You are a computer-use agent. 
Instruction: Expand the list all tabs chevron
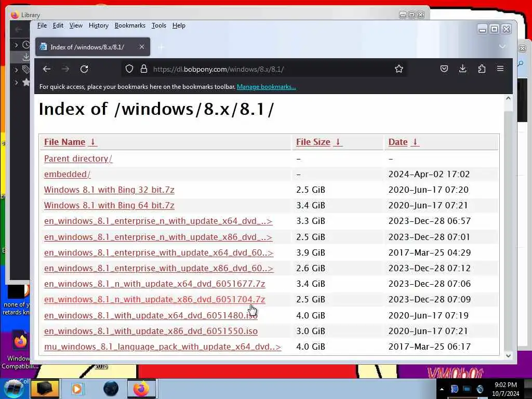pyautogui.click(x=502, y=46)
